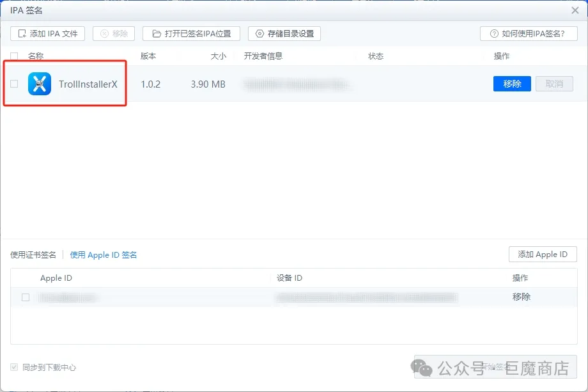Click the Apple ID column header
The width and height of the screenshot is (588, 392).
(x=56, y=278)
